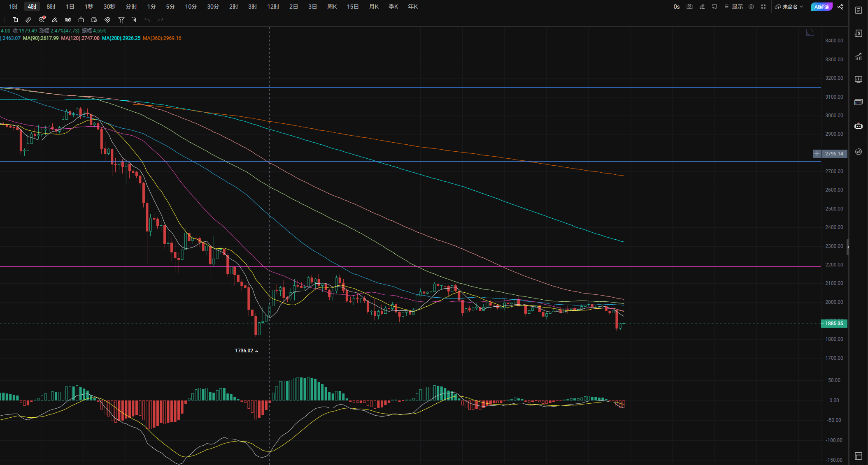Toggle the lock drawings icon

click(81, 20)
